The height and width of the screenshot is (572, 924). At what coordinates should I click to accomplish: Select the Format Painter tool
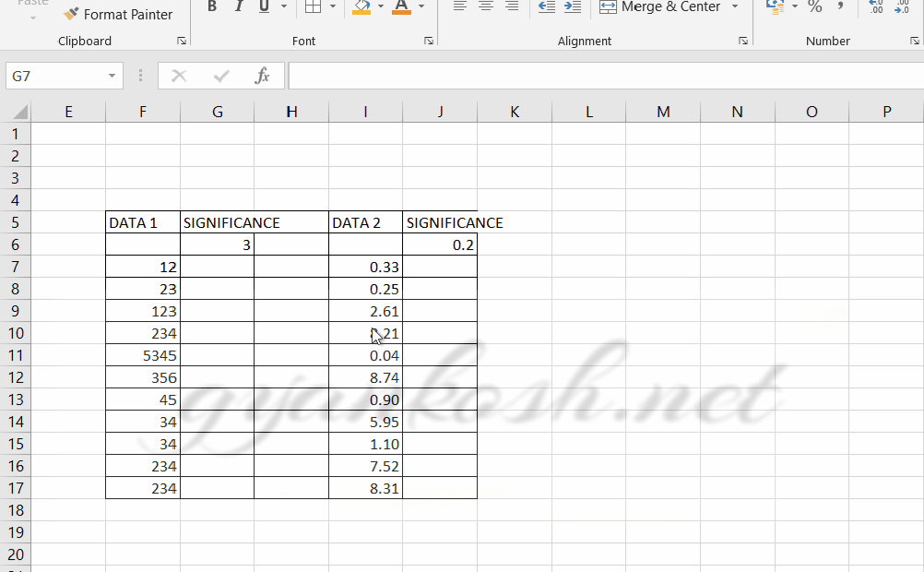118,14
